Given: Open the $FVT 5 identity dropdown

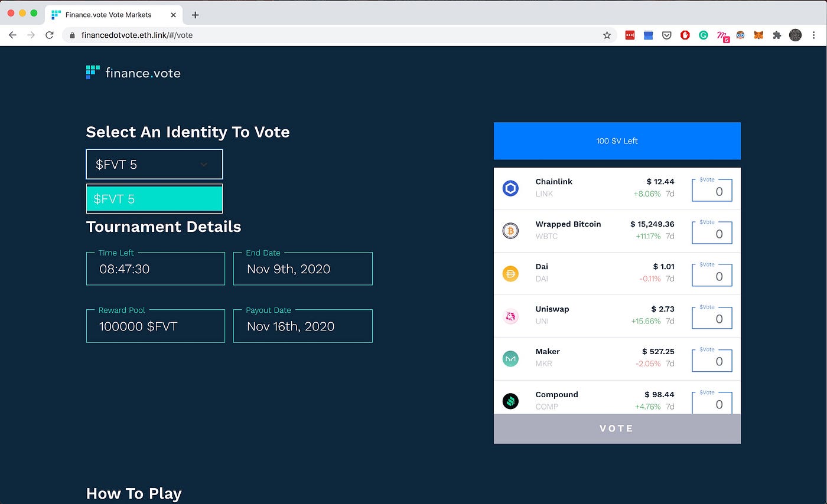Looking at the screenshot, I should (154, 164).
